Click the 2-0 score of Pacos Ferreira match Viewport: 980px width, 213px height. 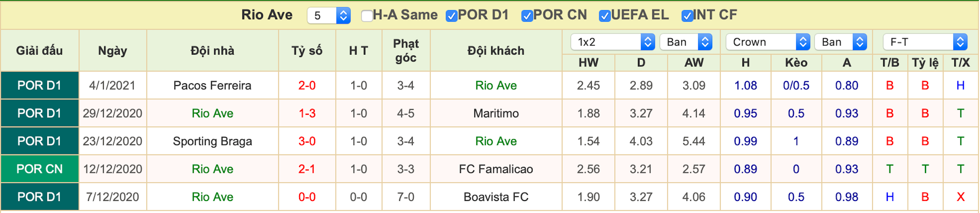tap(307, 85)
